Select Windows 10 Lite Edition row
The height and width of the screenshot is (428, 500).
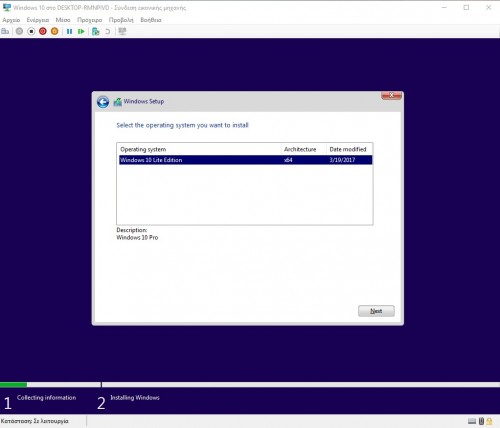click(x=245, y=160)
